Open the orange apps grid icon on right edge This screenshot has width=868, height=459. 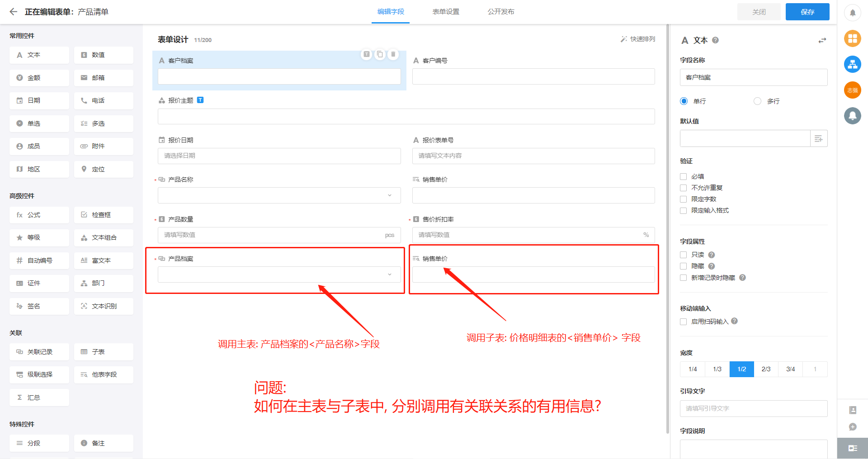click(853, 38)
